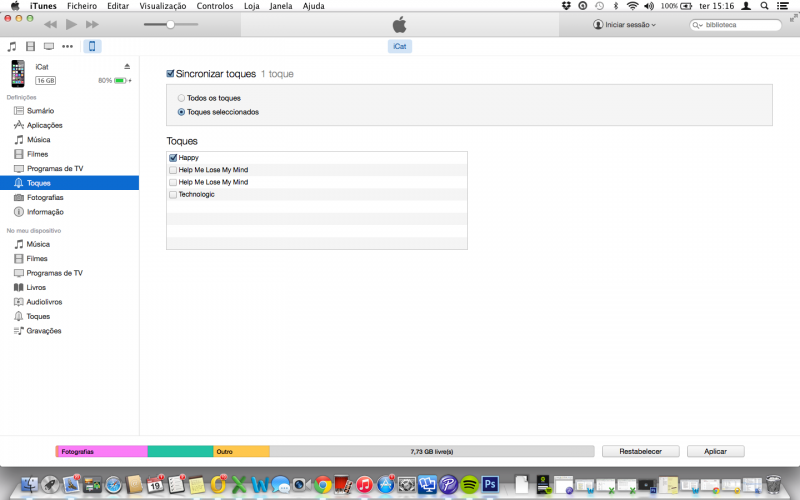The width and height of the screenshot is (800, 500).
Task: Open Toques under No meu dispositivo
Action: [38, 316]
